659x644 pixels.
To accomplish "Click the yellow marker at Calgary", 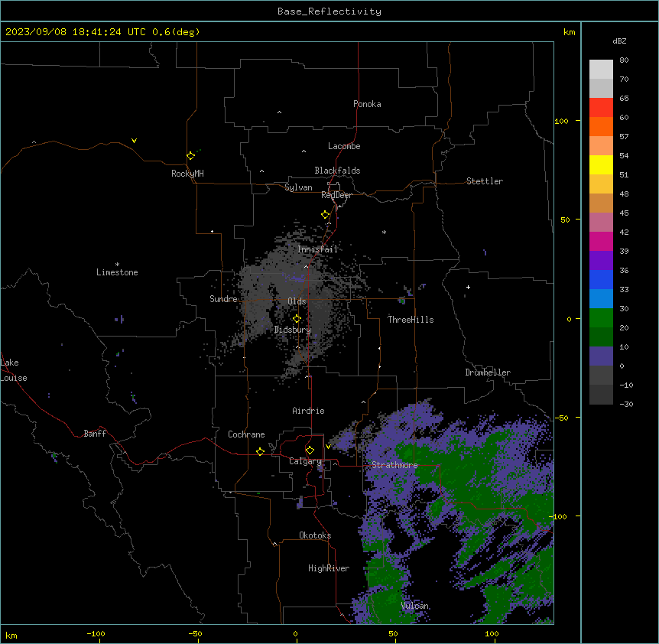I will click(x=310, y=450).
